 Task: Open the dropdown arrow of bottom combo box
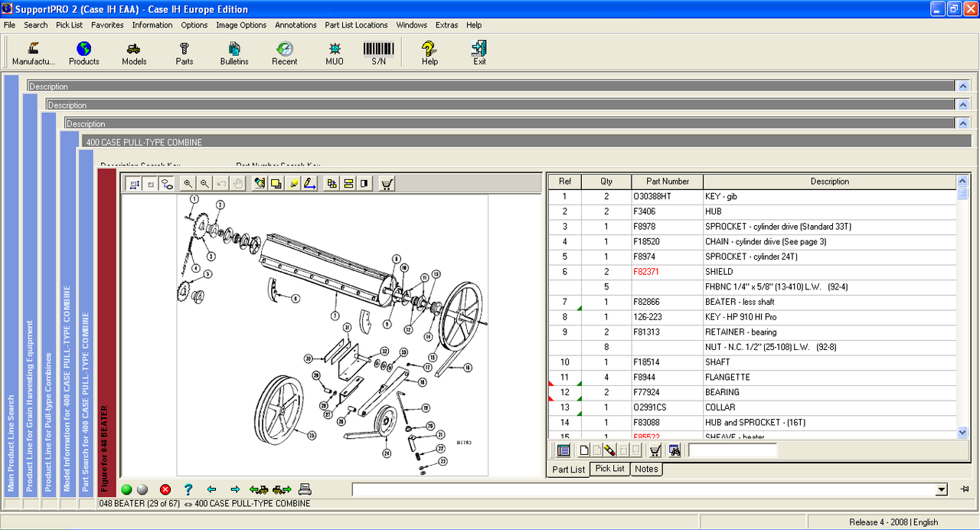click(x=942, y=489)
